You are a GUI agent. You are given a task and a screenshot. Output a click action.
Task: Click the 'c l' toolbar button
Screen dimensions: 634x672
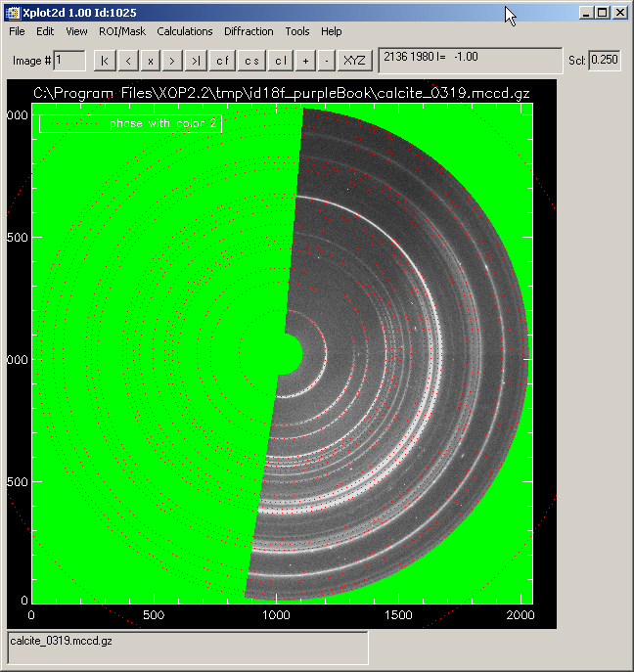[x=281, y=61]
